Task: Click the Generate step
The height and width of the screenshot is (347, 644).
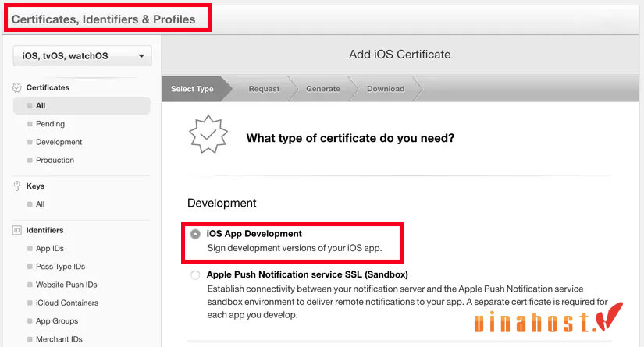Action: point(323,89)
